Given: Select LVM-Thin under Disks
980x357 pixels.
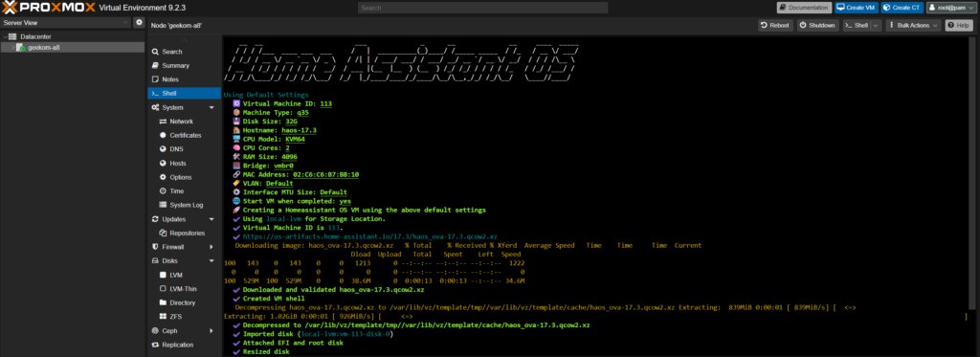Looking at the screenshot, I should pos(183,289).
